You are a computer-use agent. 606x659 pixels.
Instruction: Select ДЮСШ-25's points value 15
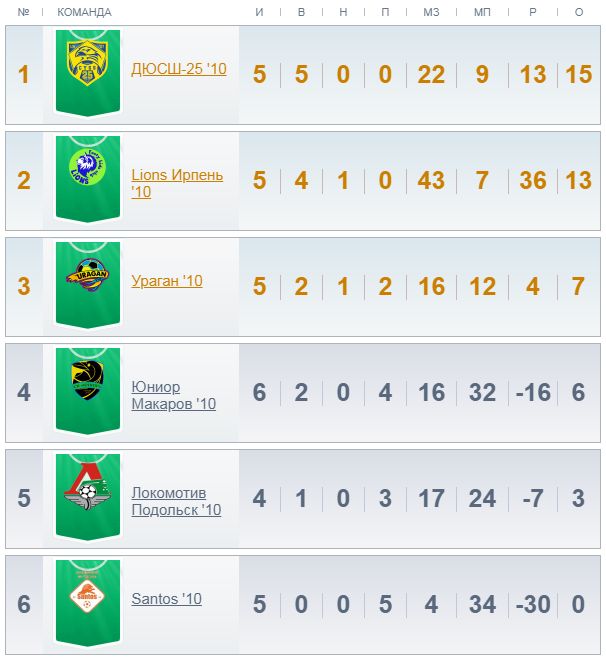coord(579,74)
